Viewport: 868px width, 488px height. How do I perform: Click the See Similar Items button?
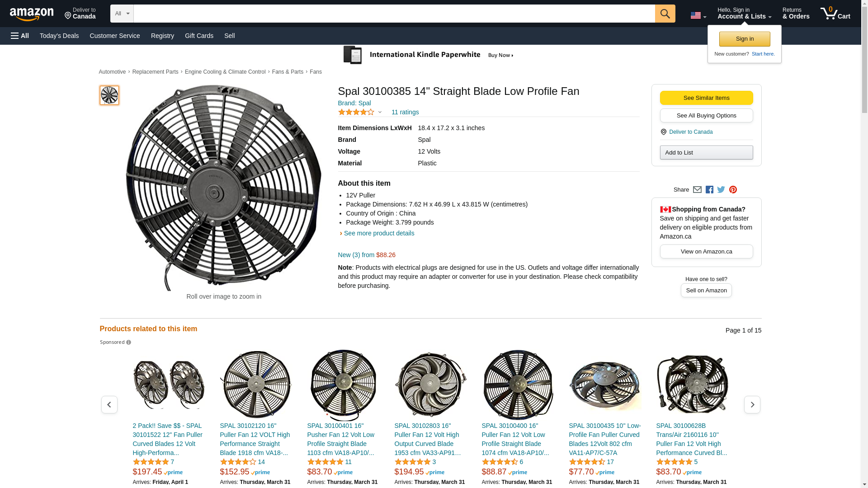point(706,98)
